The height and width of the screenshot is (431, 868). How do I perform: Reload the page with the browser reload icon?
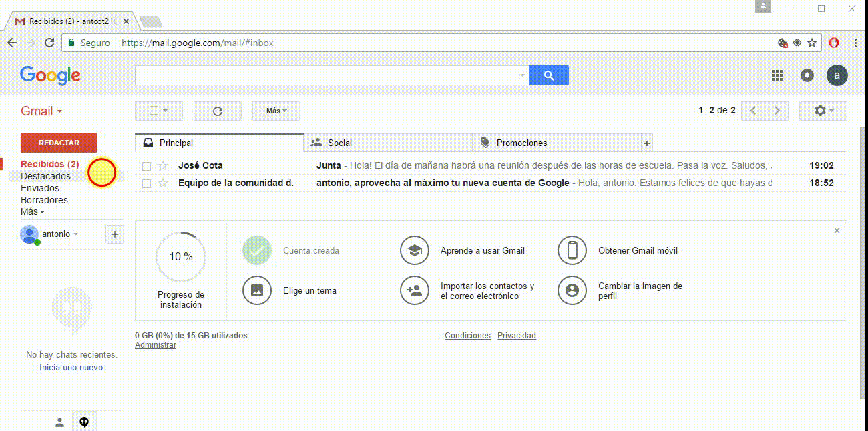pyautogui.click(x=49, y=43)
